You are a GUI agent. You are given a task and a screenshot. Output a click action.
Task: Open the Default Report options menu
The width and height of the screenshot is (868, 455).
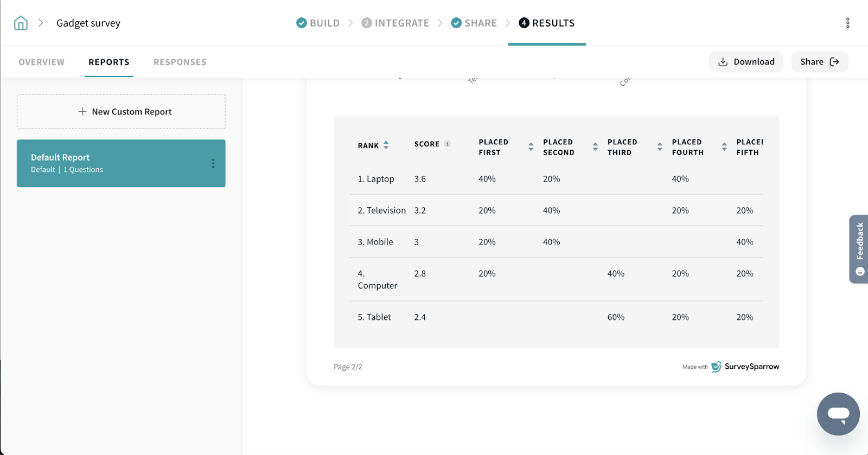pyautogui.click(x=213, y=163)
